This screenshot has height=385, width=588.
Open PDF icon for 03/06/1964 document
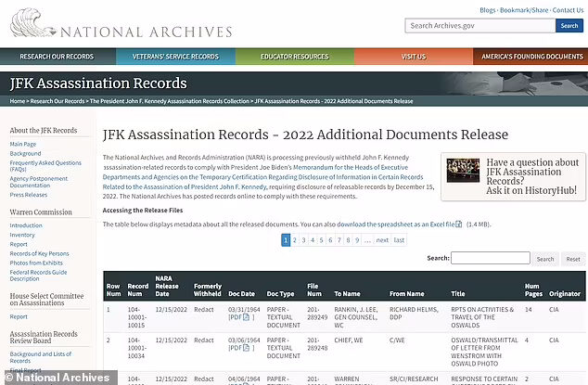tap(247, 348)
